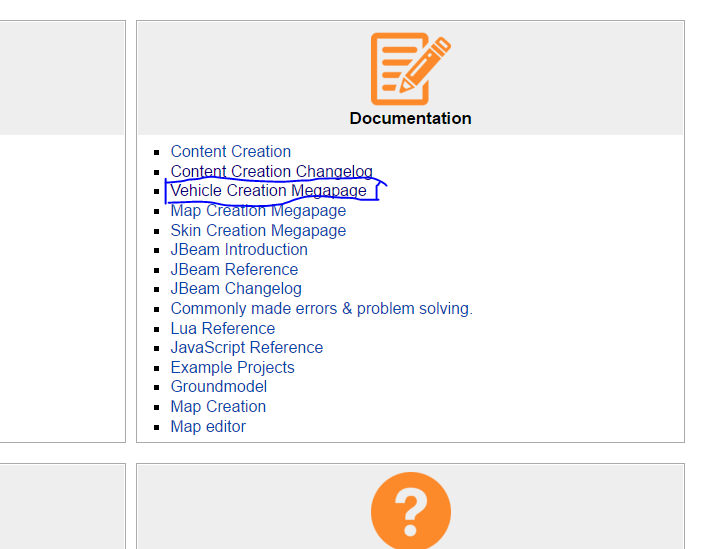Select the Map Creation link
The image size is (704, 549).
(x=218, y=407)
